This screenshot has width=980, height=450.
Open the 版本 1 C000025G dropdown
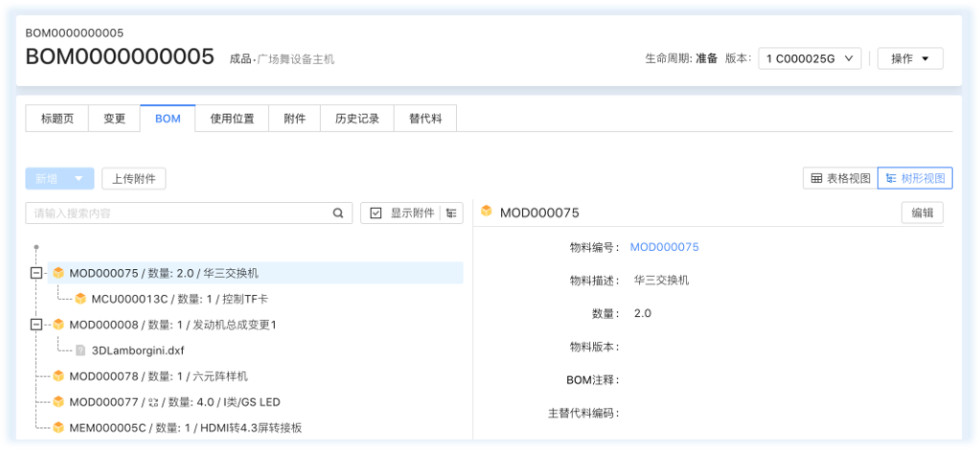[810, 58]
